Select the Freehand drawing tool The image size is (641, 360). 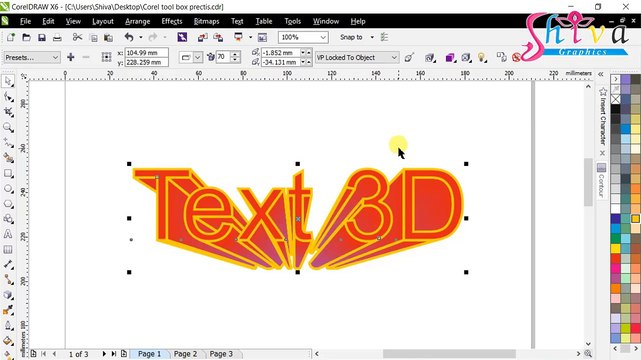[x=8, y=143]
